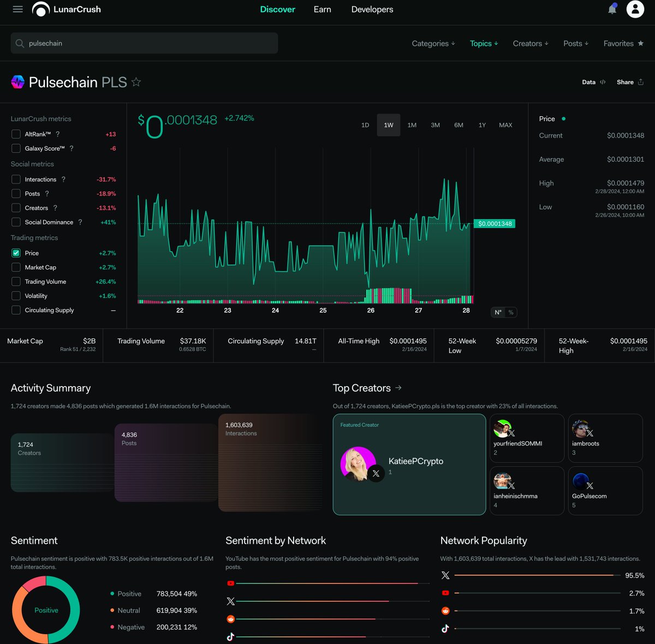The height and width of the screenshot is (644, 655).
Task: Check the Posts metric box
Action: [x=16, y=194]
